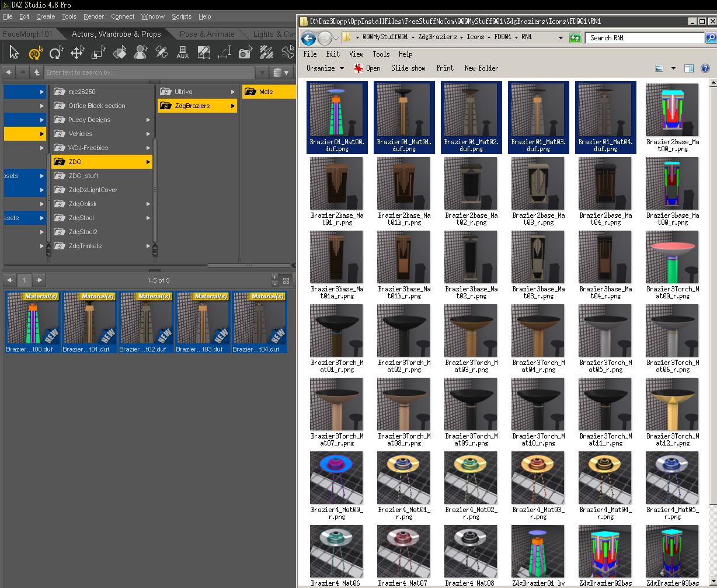The image size is (717, 588).
Task: Open the Connect menu in DAZ Studio
Action: point(123,16)
